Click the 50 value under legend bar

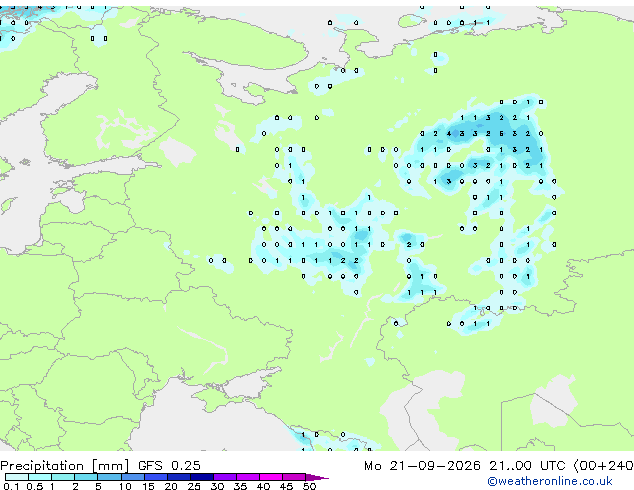point(310,486)
